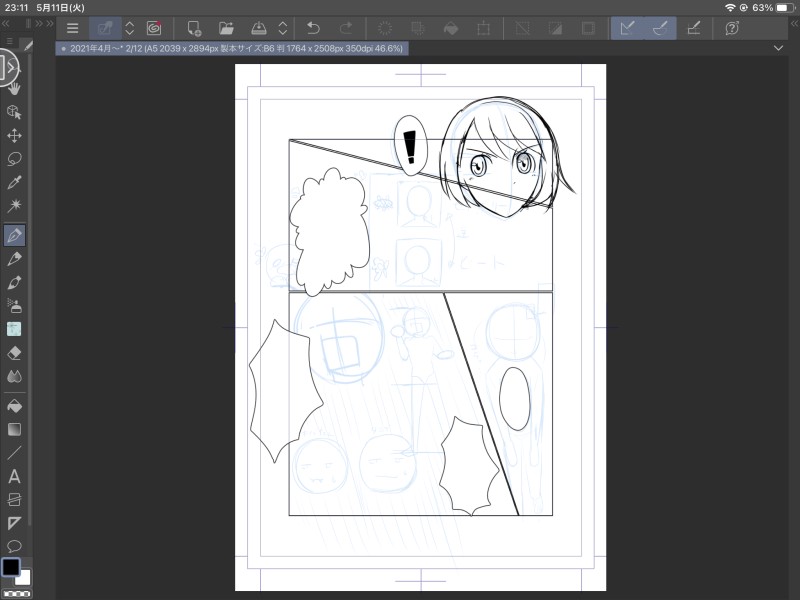
Task: Open the hamburger main menu
Action: (72, 28)
